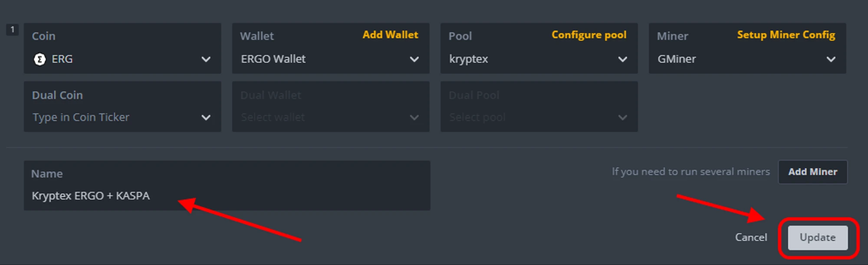Cancel the flight sheet edit
Screen dimensions: 868x265
[x=751, y=238]
